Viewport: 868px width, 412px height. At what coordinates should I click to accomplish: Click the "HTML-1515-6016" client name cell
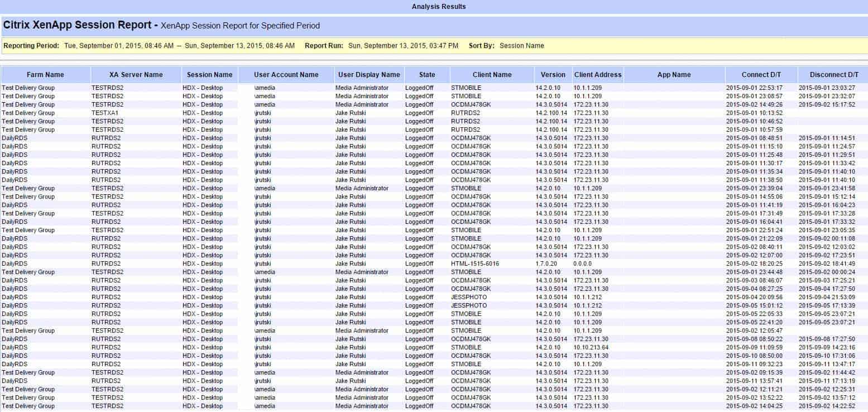[x=475, y=264]
